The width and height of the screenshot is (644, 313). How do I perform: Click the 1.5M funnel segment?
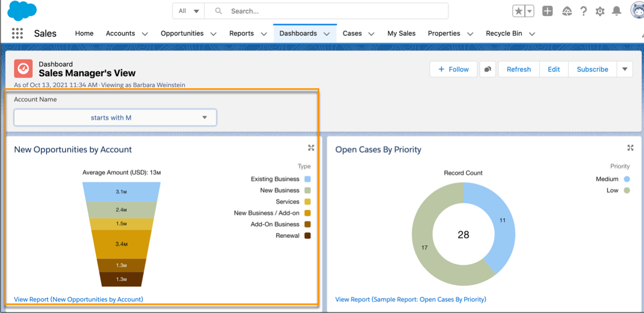(121, 224)
